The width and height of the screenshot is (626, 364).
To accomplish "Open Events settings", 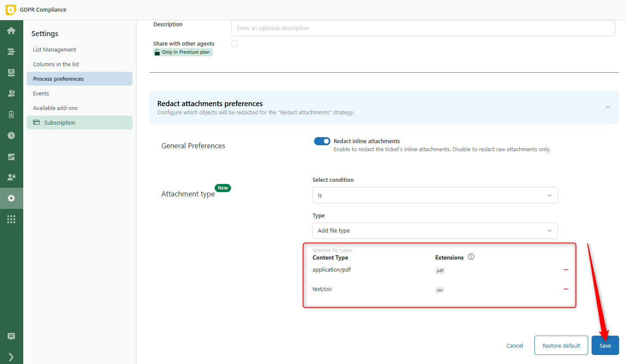I will (41, 93).
